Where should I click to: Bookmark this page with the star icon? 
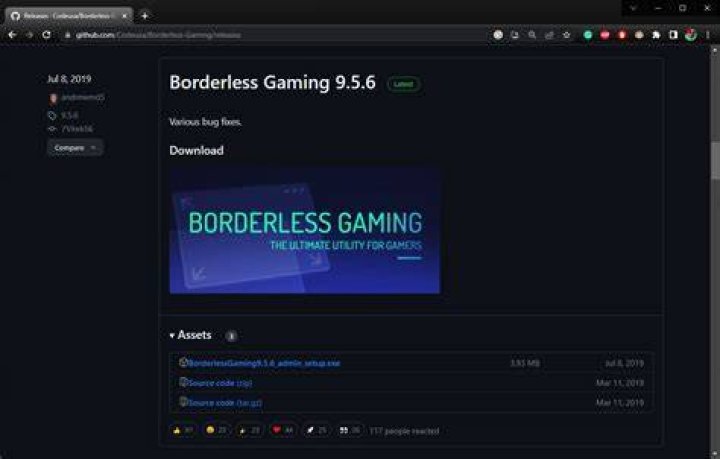point(567,35)
